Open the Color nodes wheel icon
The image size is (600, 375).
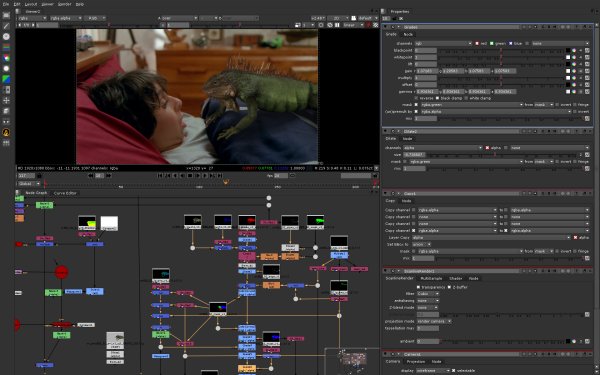click(6, 58)
